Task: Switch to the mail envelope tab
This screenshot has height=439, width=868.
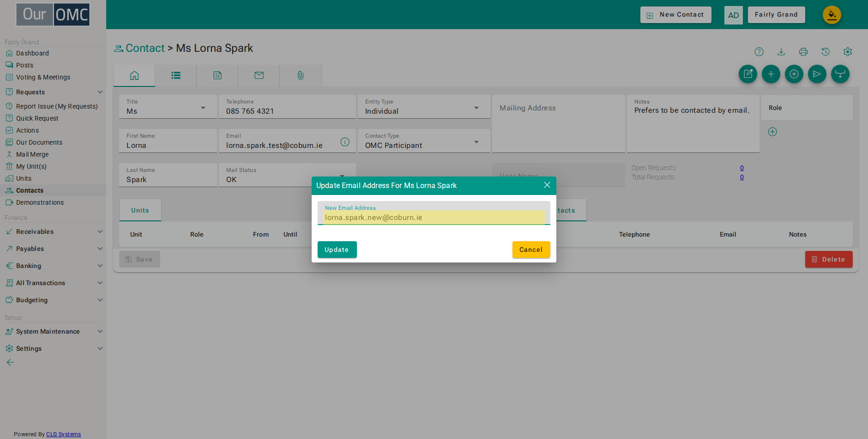Action: [x=259, y=75]
